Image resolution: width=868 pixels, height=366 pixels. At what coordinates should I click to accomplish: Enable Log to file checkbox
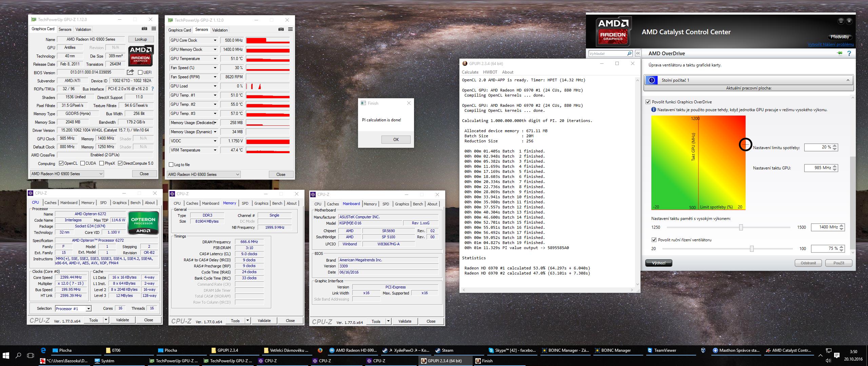[x=171, y=165]
